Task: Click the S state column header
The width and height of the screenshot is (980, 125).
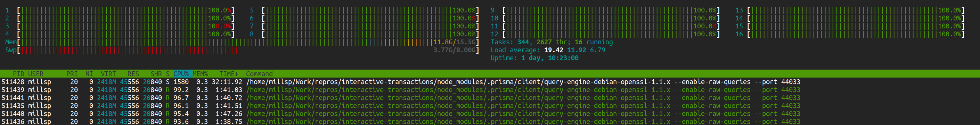Action: pos(168,74)
